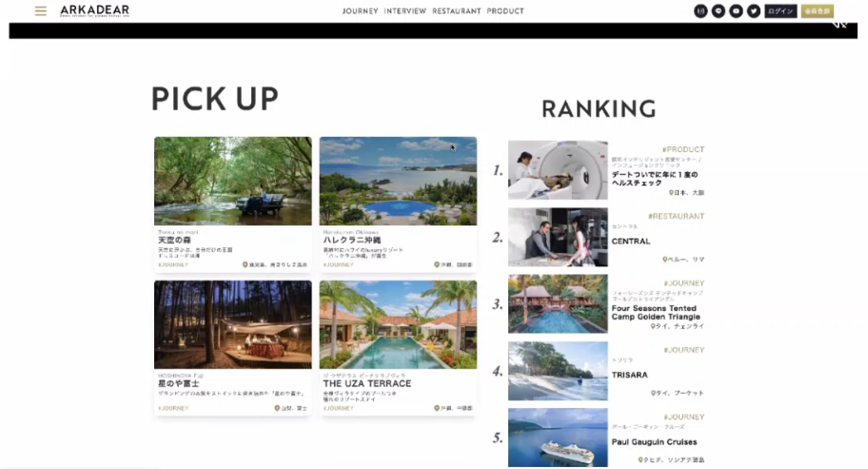The image size is (868, 469).
Task: Open Four Seasons Tented Camp Golden Triangle link
Action: click(654, 313)
